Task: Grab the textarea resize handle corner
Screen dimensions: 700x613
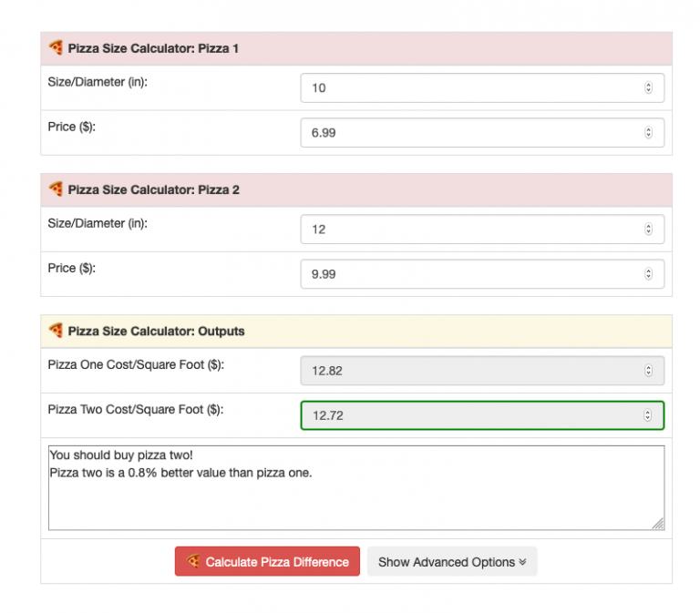Action: click(x=658, y=524)
